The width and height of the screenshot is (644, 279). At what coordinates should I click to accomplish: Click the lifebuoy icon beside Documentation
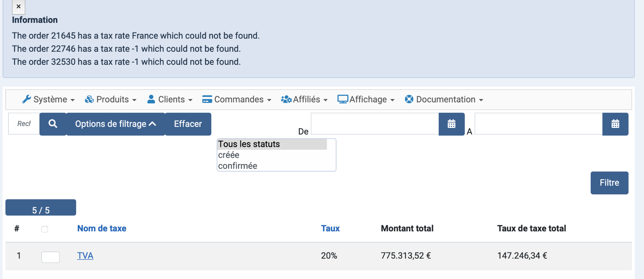pyautogui.click(x=409, y=99)
